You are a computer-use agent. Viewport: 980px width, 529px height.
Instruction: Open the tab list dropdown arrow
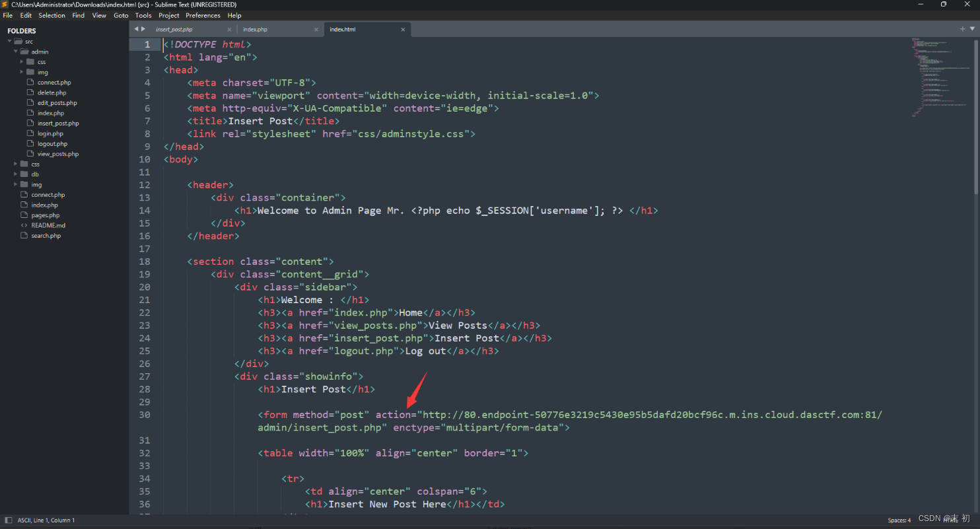coord(972,29)
